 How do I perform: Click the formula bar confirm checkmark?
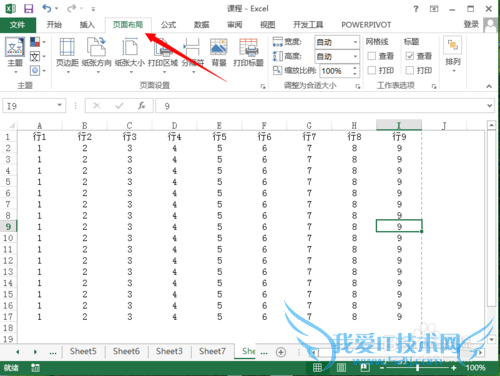coord(119,106)
